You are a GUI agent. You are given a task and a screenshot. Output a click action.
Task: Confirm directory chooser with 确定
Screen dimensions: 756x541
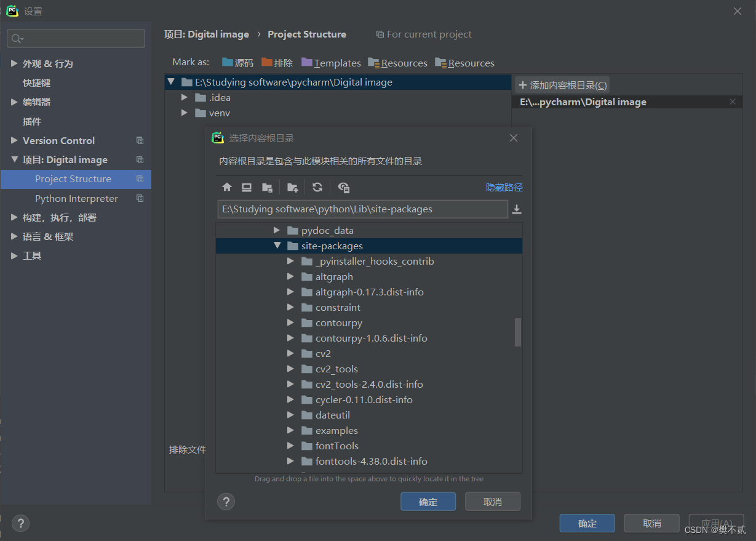(428, 502)
